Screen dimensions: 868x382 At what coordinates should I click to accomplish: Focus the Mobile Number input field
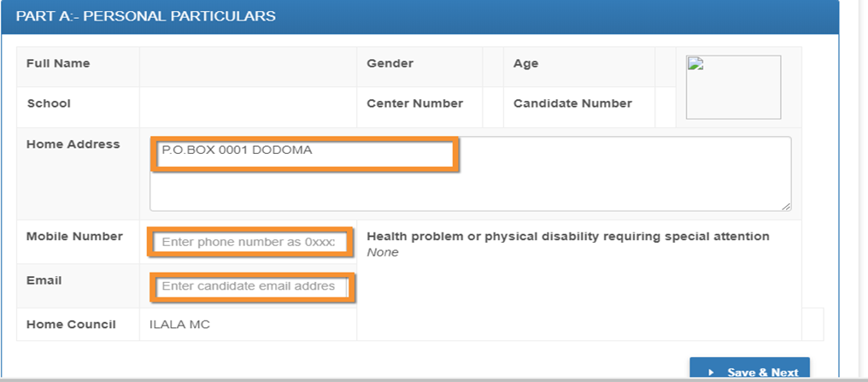254,243
